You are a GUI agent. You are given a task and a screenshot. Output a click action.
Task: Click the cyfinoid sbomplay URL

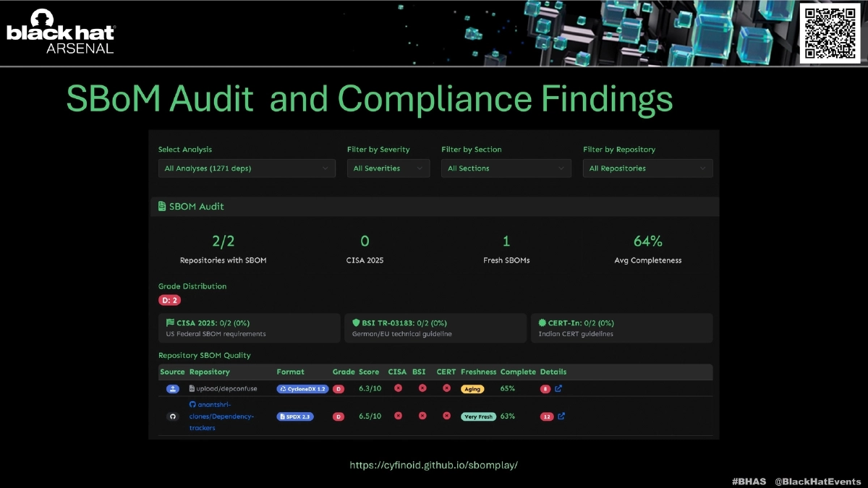(x=433, y=466)
